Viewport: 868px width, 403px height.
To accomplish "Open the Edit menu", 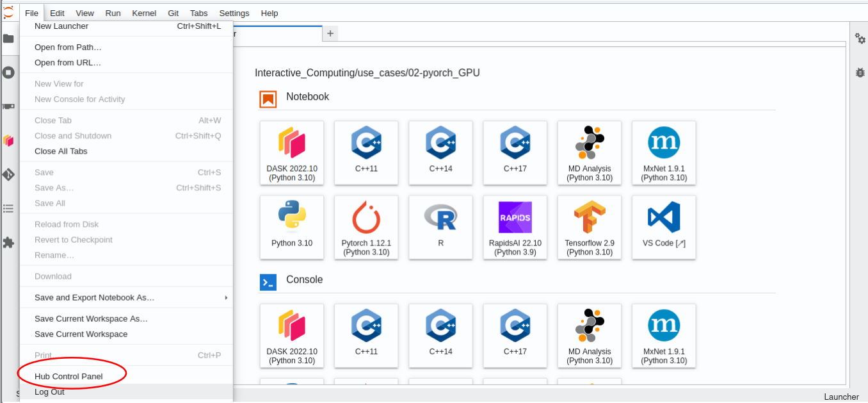I will pos(57,13).
